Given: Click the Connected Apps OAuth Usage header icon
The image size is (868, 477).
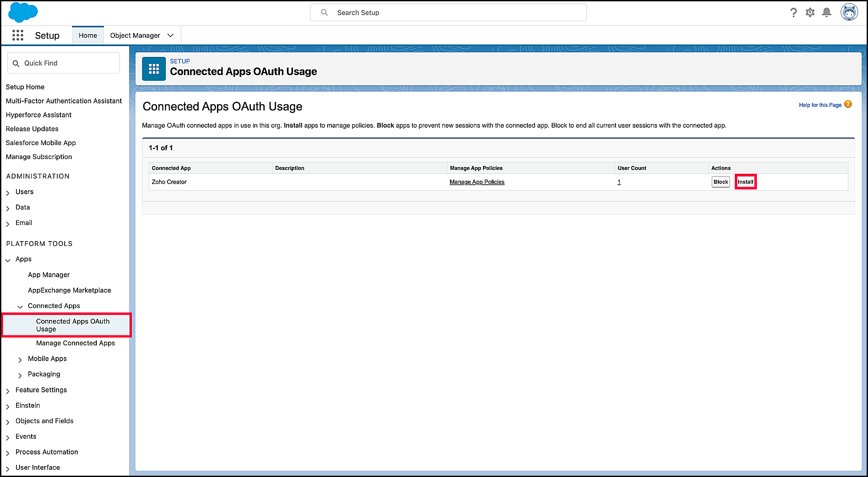Looking at the screenshot, I should (154, 69).
